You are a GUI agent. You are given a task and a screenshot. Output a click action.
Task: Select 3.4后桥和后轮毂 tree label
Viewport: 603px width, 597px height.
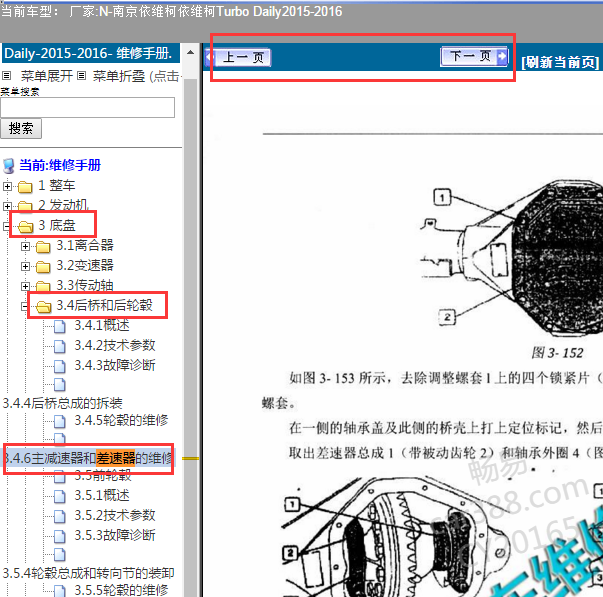point(105,305)
